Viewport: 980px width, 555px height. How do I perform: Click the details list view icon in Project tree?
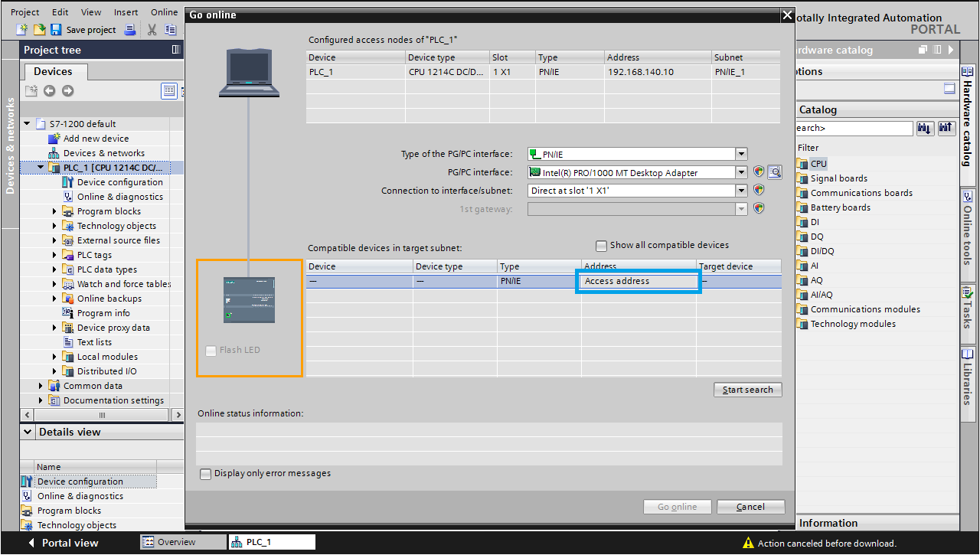(x=169, y=91)
